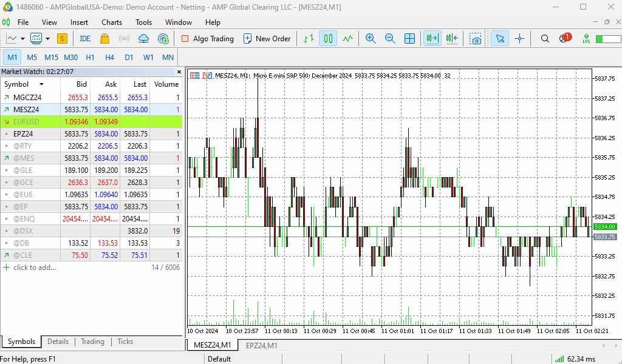This screenshot has width=622, height=364.
Task: Toggle Algo Trading on or off
Action: (x=207, y=39)
